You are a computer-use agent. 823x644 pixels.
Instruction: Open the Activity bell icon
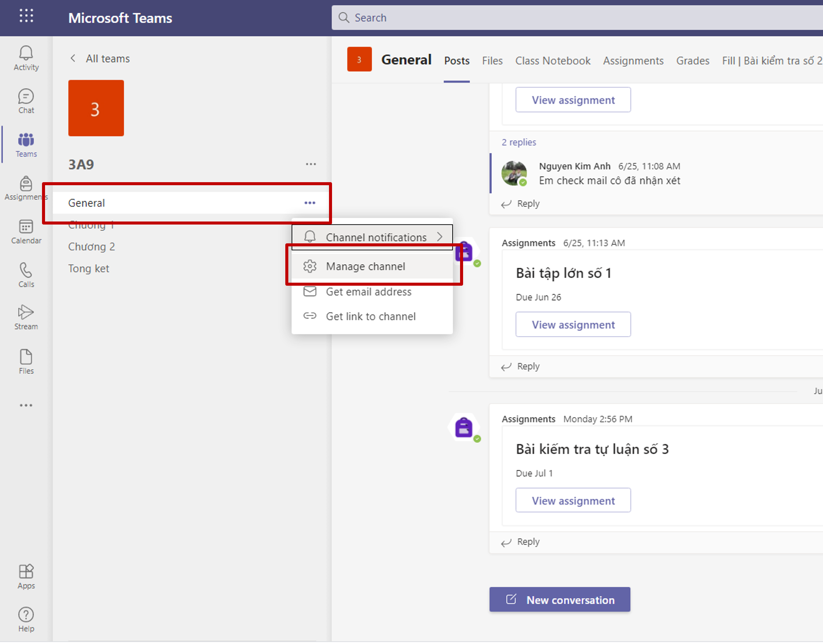point(26,58)
